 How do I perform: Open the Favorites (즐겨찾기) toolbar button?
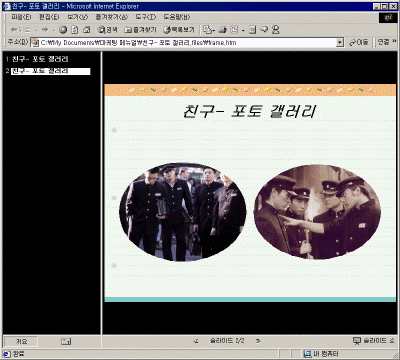tap(140, 30)
